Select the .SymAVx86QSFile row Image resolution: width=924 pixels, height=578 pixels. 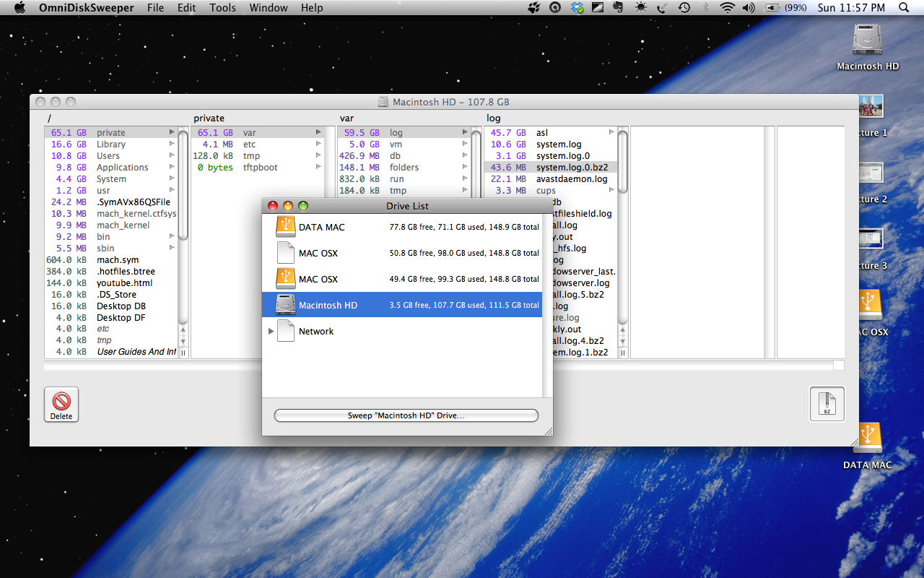(x=111, y=202)
